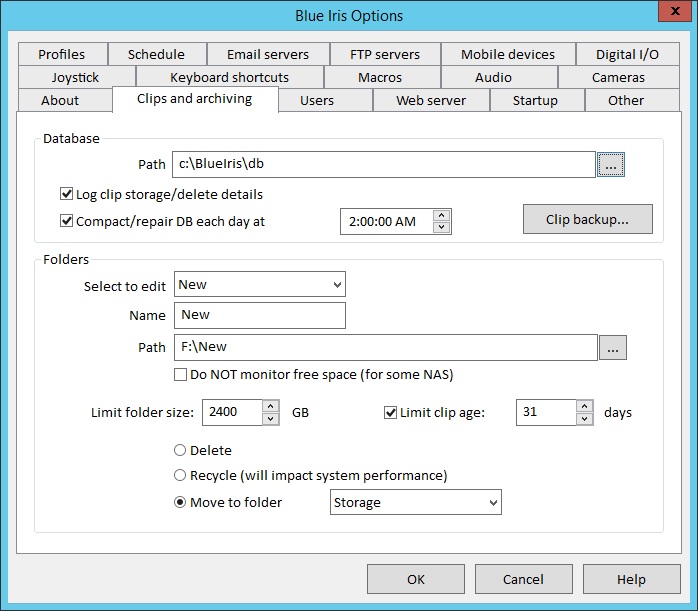Close the Blue Iris Options window
Viewport: 698px width, 611px height.
click(675, 11)
